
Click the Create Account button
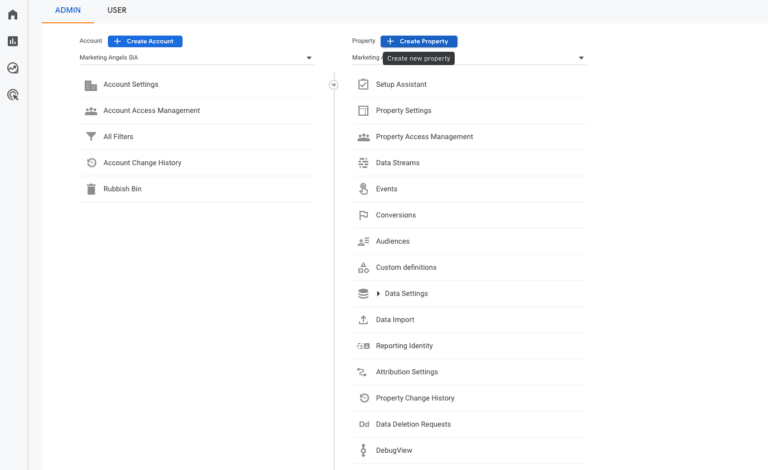click(145, 41)
